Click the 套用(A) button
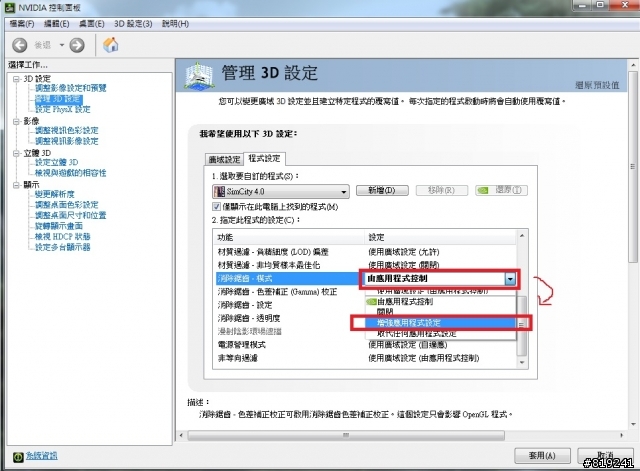The height and width of the screenshot is (471, 640). click(x=542, y=455)
